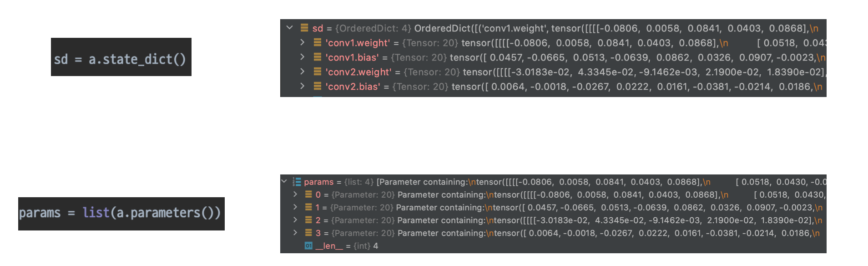This screenshot has height=266, width=868.
Task: Expand parameter 2 in the params list
Action: pyautogui.click(x=295, y=220)
